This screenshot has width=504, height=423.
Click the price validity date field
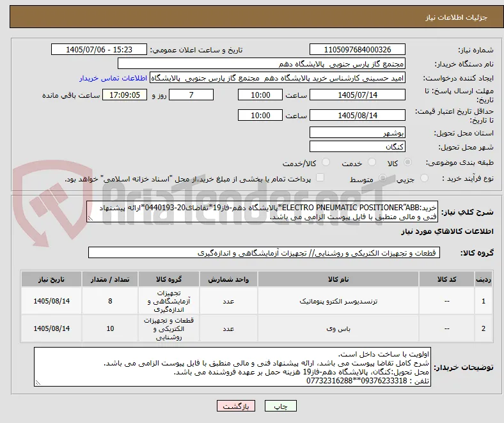point(358,115)
